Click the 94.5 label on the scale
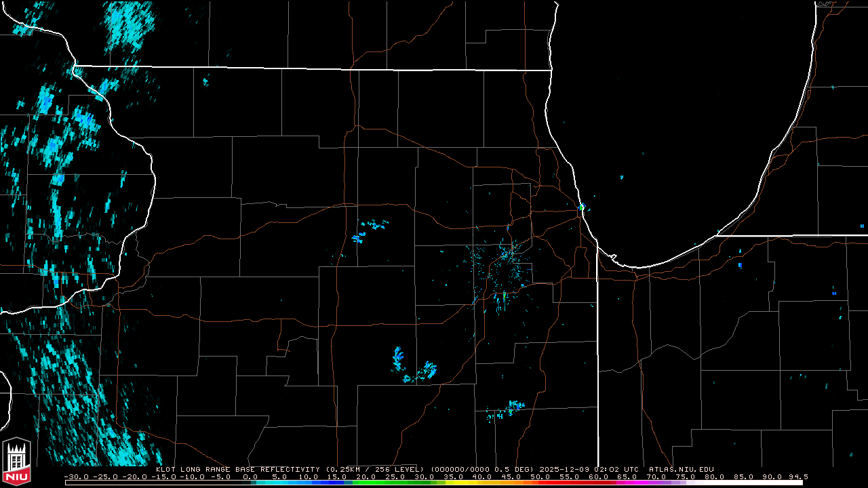This screenshot has height=488, width=868. tap(797, 476)
